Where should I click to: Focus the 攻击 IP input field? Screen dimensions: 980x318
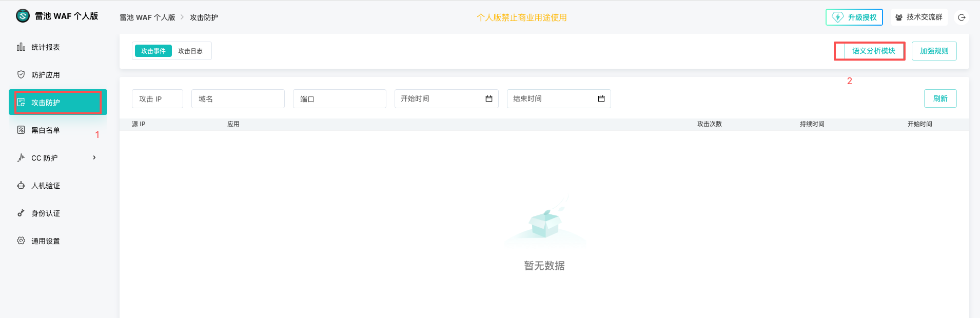tap(157, 99)
